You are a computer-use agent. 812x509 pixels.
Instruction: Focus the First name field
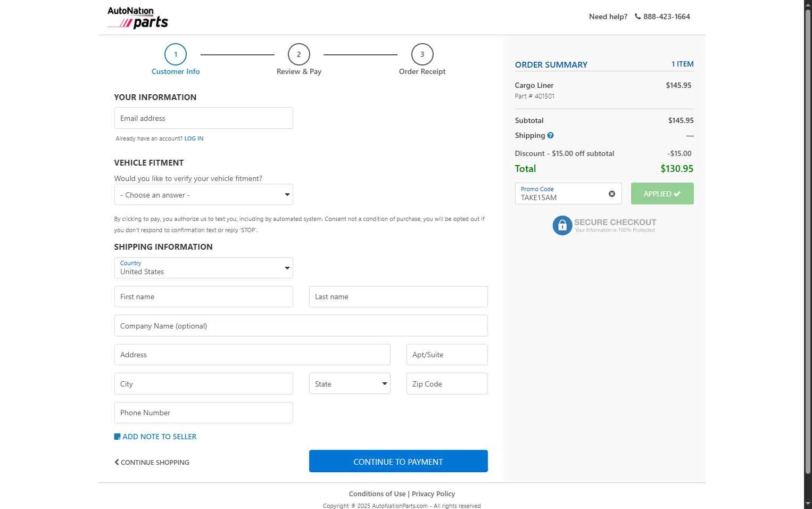[x=203, y=297]
